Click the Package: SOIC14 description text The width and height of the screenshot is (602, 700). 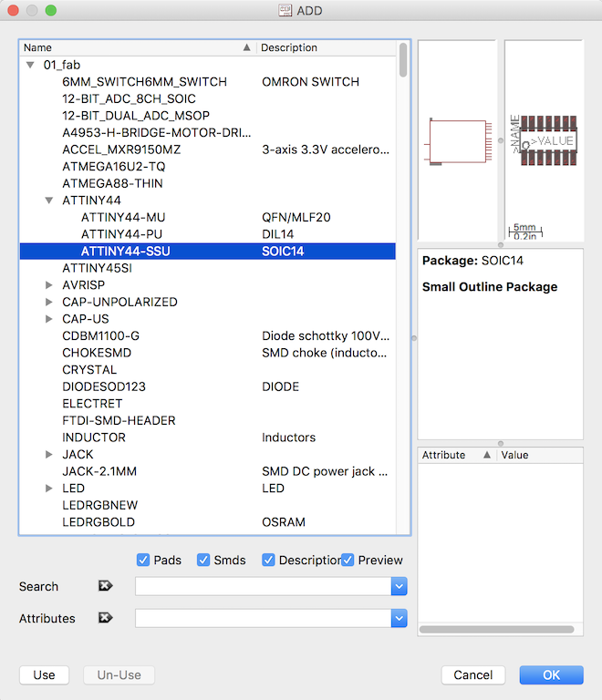(473, 261)
